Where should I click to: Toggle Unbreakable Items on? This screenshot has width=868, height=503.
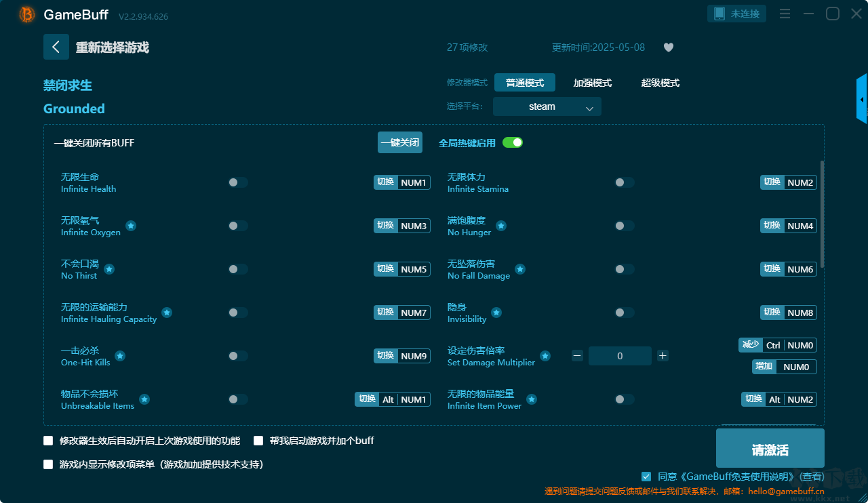point(238,399)
